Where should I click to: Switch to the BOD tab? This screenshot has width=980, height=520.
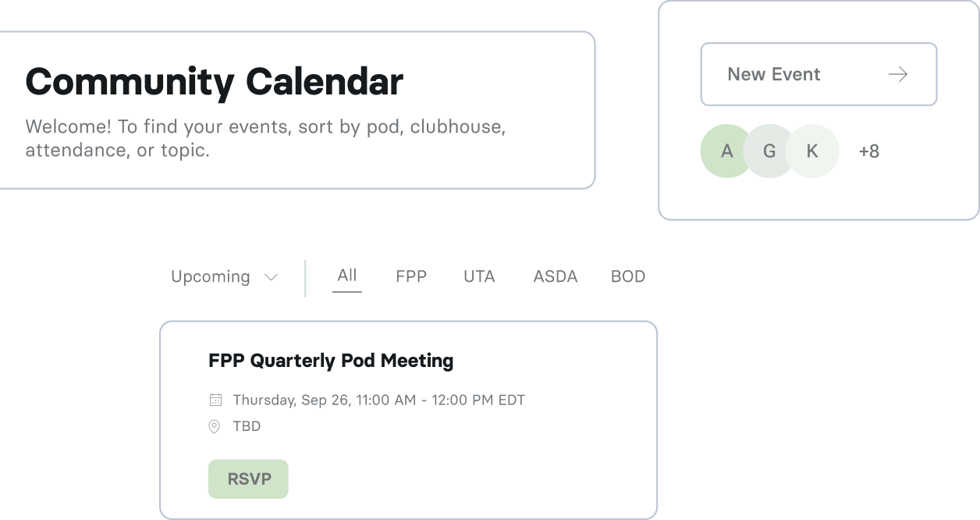click(628, 276)
